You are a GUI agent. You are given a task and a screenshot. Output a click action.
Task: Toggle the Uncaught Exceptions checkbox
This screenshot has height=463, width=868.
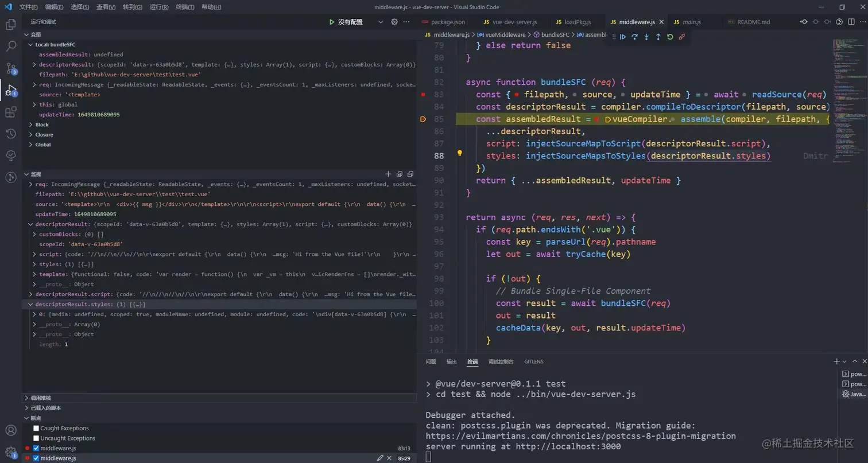coord(36,438)
